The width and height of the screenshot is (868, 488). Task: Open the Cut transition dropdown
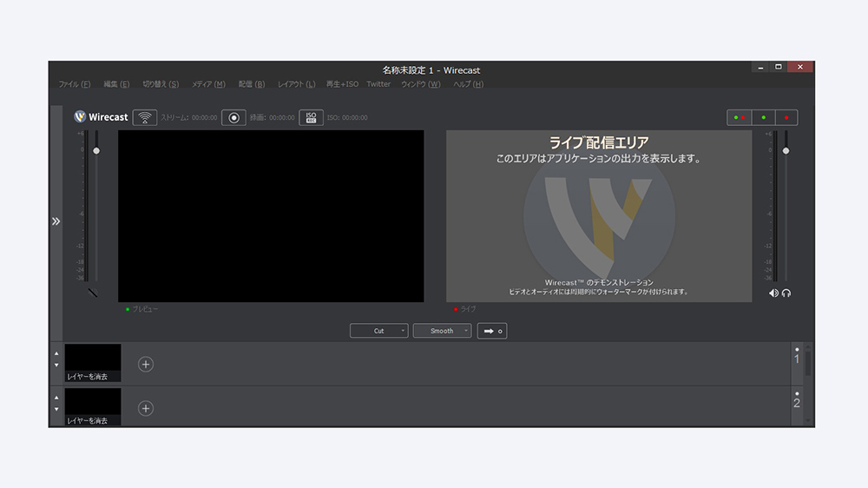(x=379, y=331)
